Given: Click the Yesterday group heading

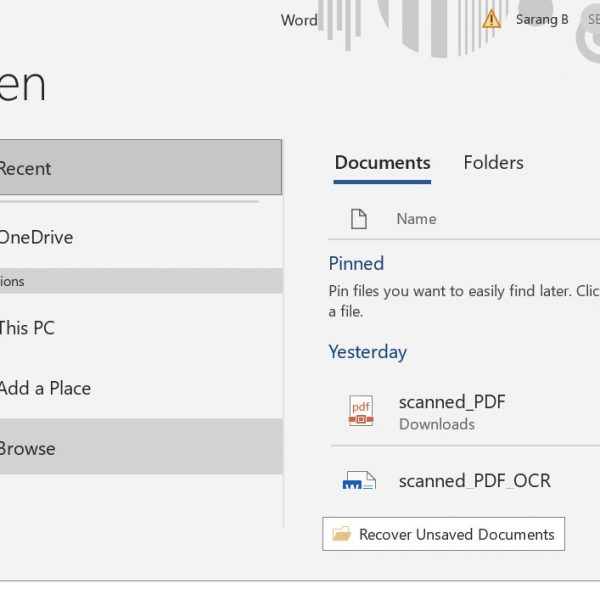Looking at the screenshot, I should point(368,352).
